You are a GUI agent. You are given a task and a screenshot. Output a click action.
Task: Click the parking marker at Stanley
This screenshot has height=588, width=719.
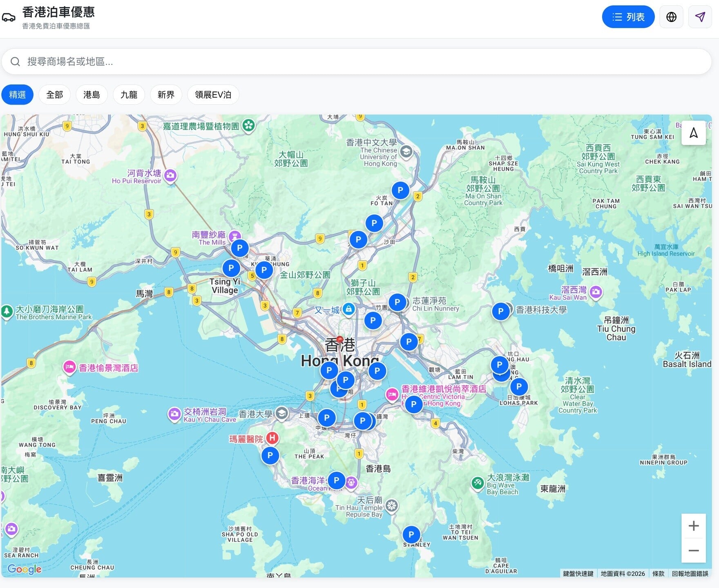pyautogui.click(x=411, y=534)
